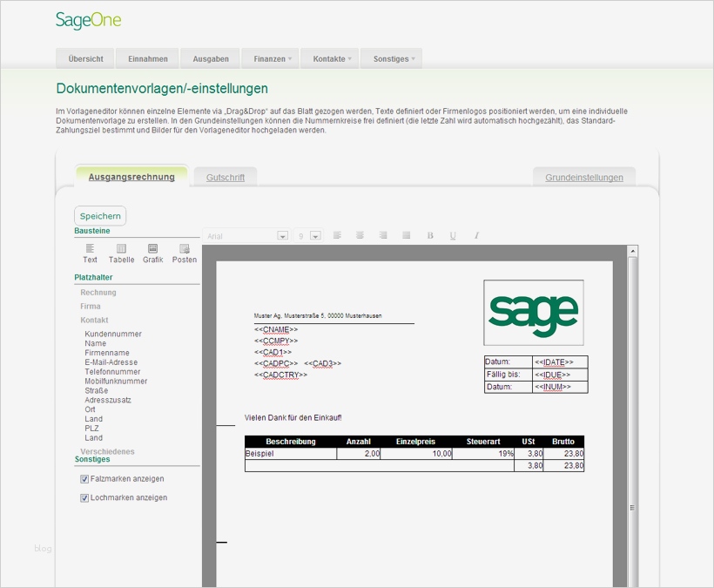This screenshot has height=588, width=714.
Task: Select the Mobilfunknummer placeholder
Action: (116, 382)
